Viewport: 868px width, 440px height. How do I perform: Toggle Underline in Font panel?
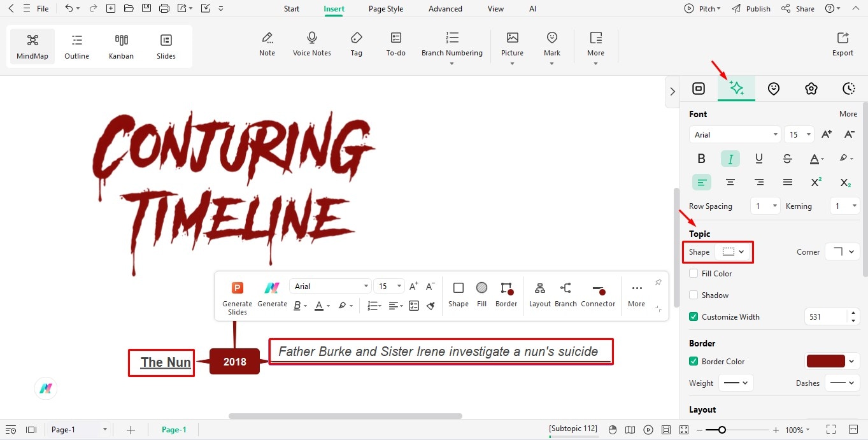pos(759,159)
